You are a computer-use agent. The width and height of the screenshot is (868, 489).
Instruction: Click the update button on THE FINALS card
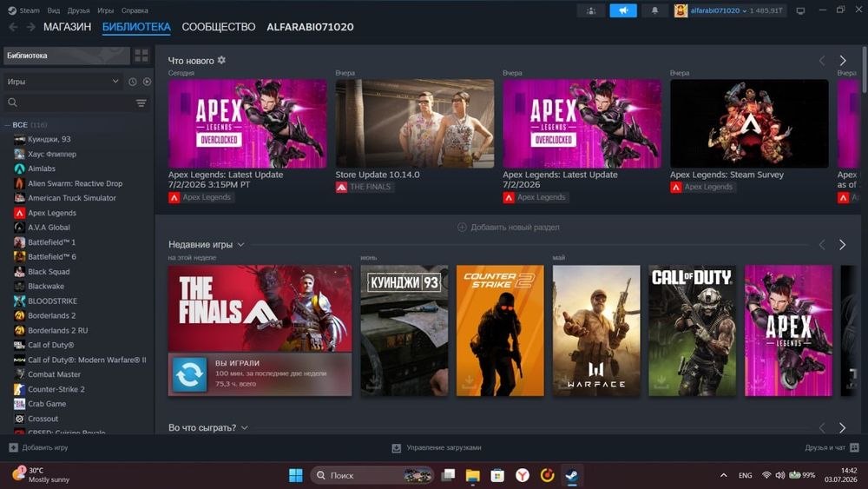[189, 374]
